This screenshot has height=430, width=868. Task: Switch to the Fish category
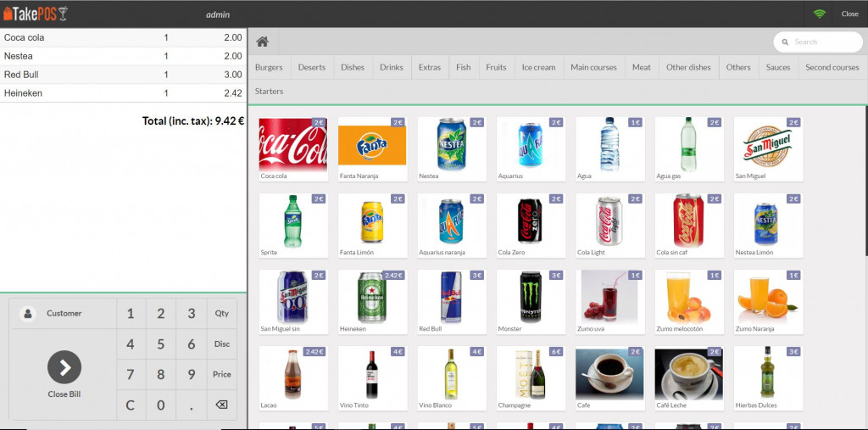(464, 67)
